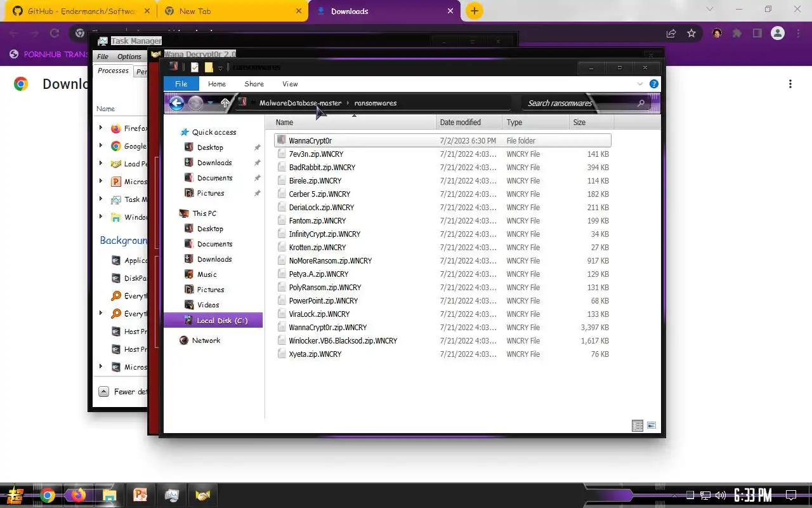Image resolution: width=812 pixels, height=508 pixels.
Task: Sort files by the Type column header
Action: pyautogui.click(x=536, y=123)
